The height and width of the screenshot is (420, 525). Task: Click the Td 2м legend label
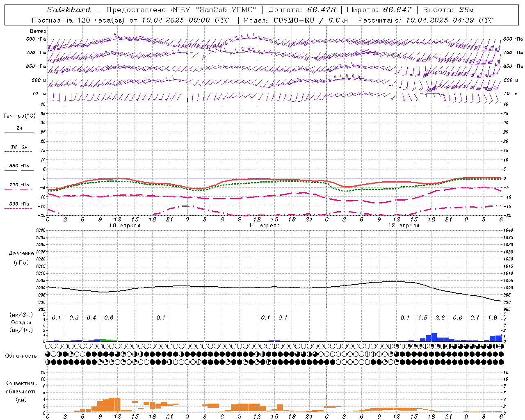click(x=19, y=147)
